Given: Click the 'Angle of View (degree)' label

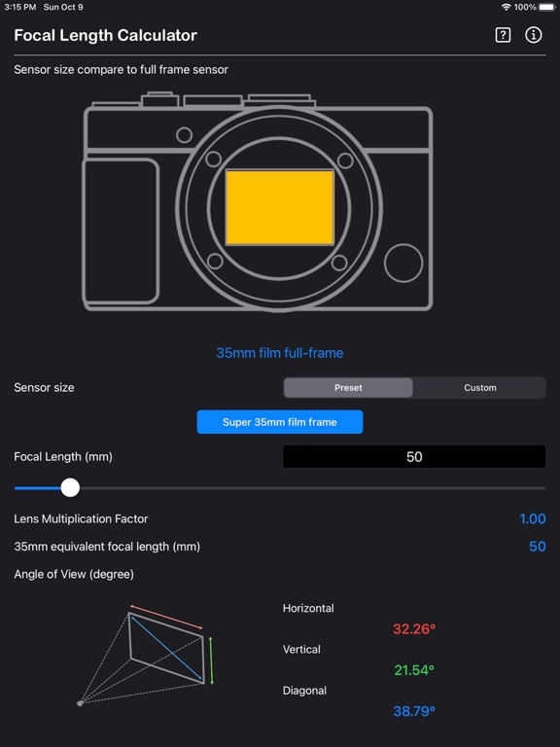Looking at the screenshot, I should pos(74,574).
